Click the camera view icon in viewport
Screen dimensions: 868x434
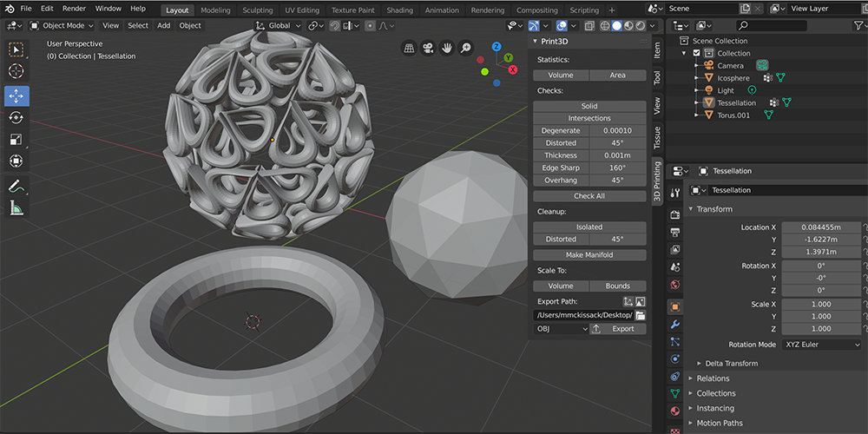[428, 48]
